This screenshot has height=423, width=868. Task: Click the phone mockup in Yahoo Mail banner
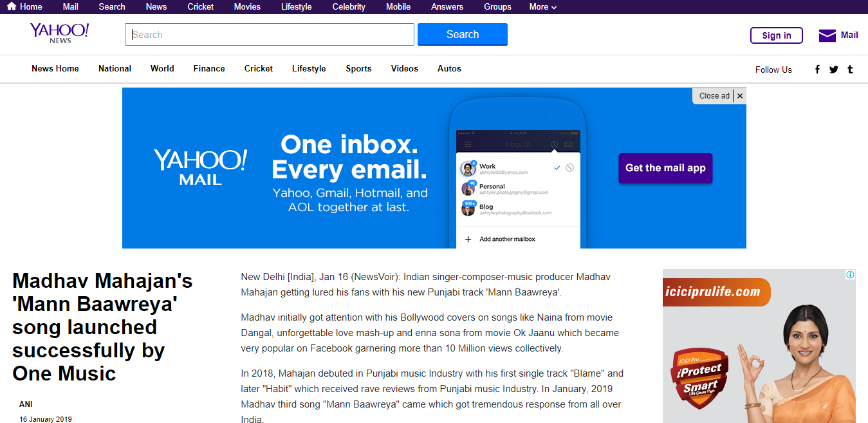point(518,173)
